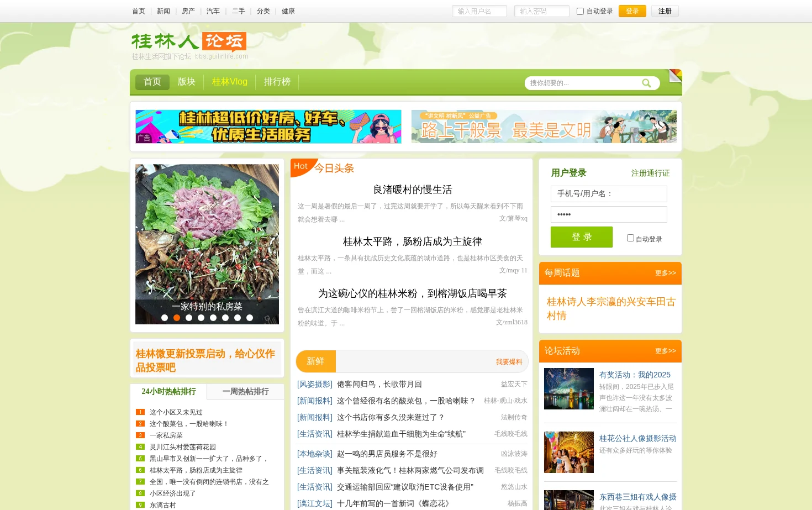Open the 注册通行证 link
This screenshot has width=812, height=510.
coord(651,173)
